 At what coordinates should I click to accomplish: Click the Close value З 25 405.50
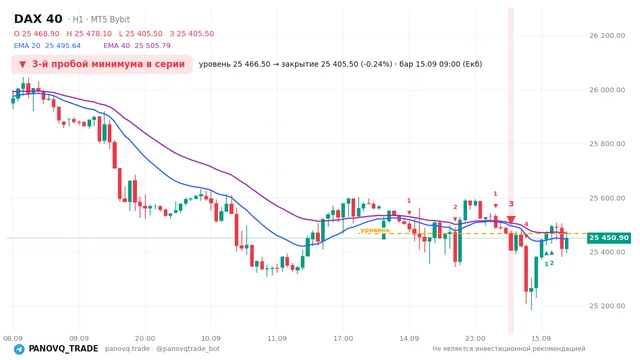(192, 33)
